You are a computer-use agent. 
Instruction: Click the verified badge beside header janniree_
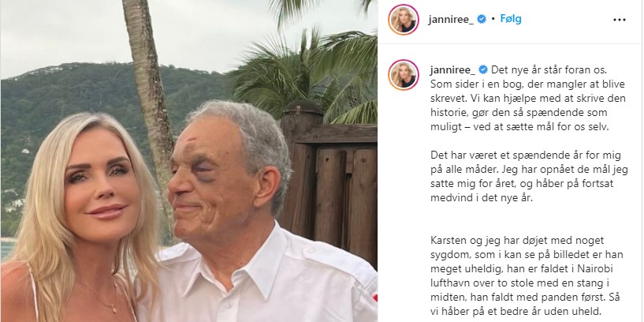[x=482, y=19]
